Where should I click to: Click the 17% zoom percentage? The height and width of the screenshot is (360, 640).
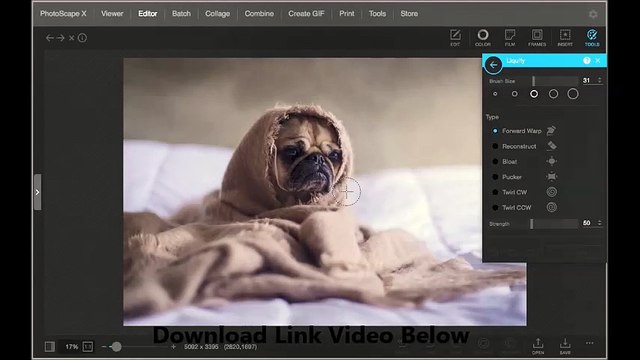[71, 347]
